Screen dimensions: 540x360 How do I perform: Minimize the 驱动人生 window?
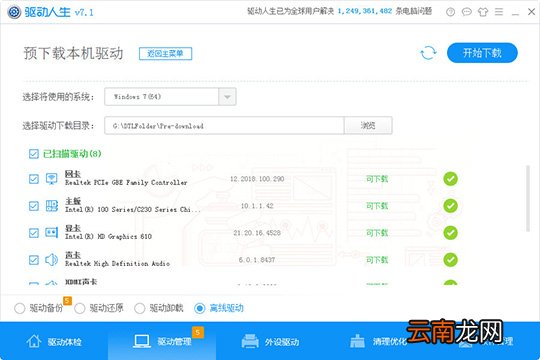[x=515, y=13]
